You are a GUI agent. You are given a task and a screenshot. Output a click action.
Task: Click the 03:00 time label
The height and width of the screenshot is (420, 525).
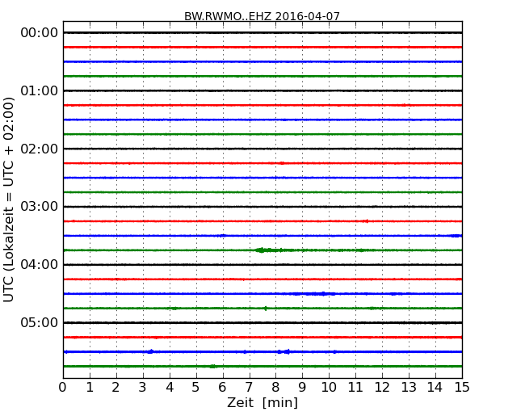(40, 206)
